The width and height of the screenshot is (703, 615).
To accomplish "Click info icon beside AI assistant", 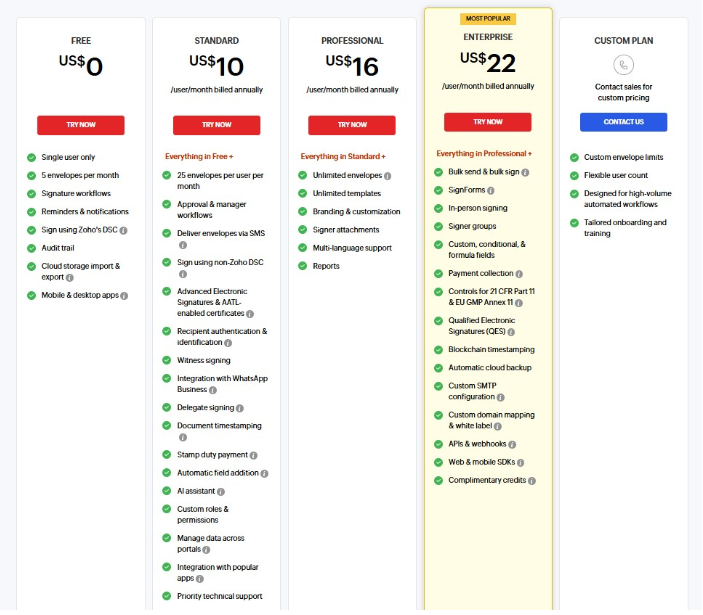I will click(x=221, y=492).
